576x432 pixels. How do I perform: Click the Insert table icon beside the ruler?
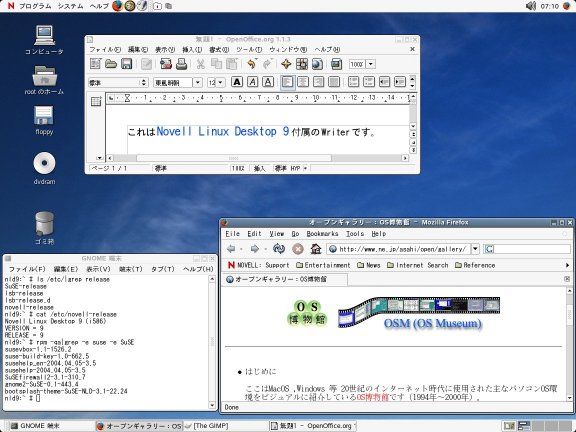(x=96, y=101)
